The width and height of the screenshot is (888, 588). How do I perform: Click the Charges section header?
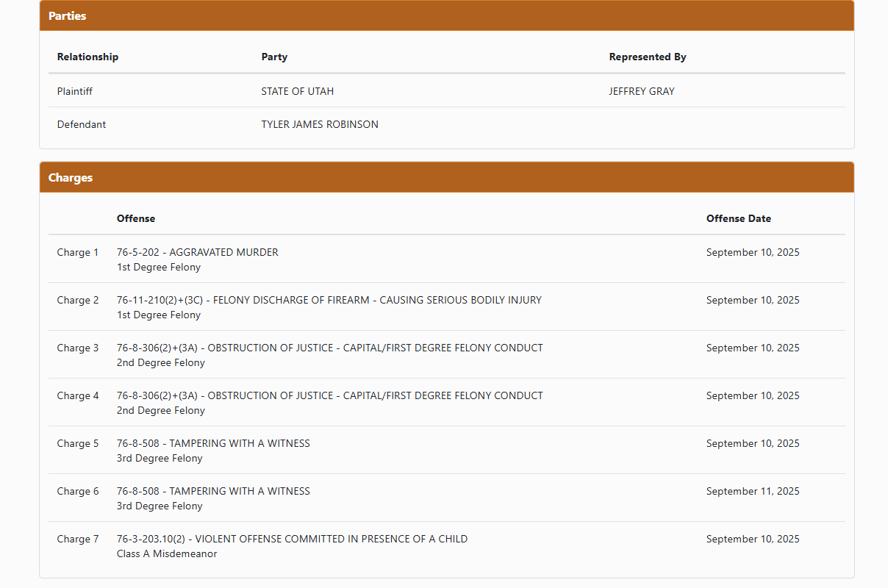pos(71,177)
